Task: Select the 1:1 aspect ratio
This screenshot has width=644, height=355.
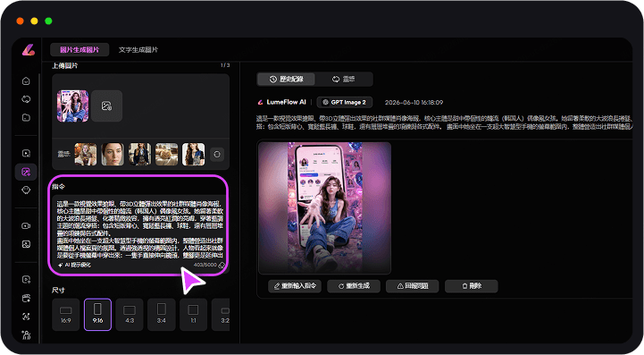Action: point(193,315)
